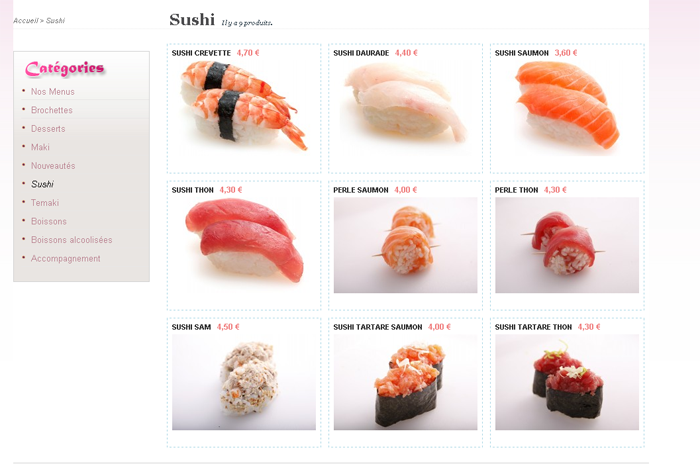Select the Temaki category
The image size is (700, 466).
45,203
